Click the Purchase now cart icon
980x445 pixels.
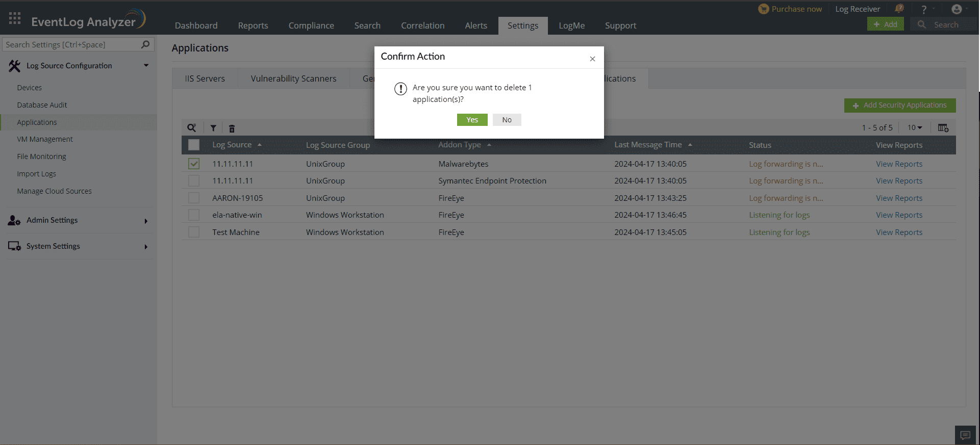pos(763,9)
